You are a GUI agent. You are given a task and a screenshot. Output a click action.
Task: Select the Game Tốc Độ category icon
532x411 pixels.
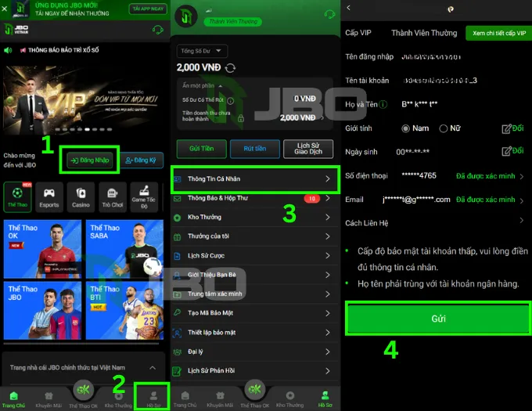(x=144, y=197)
